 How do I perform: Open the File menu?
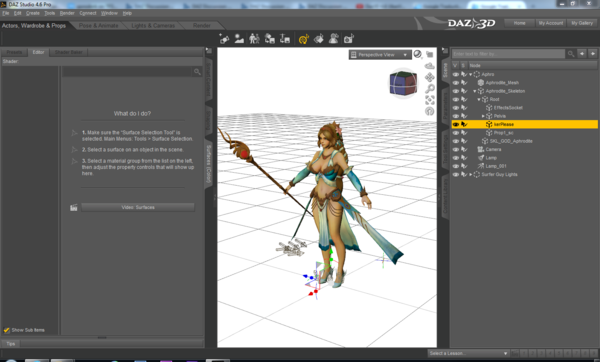pyautogui.click(x=5, y=13)
